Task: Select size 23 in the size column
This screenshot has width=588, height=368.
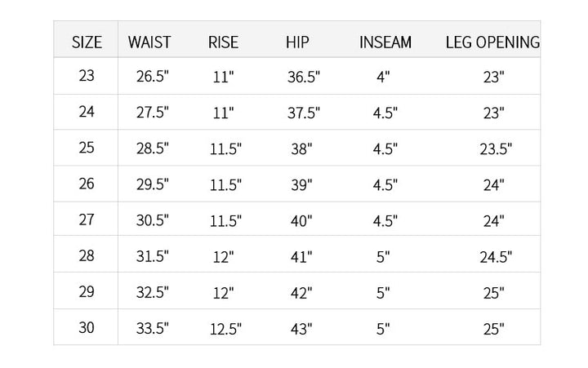Action: click(87, 76)
